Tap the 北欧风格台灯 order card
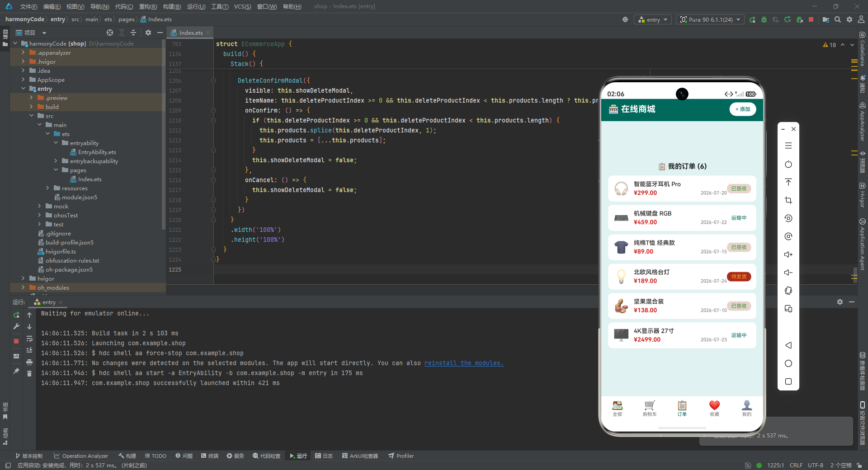 coord(682,277)
